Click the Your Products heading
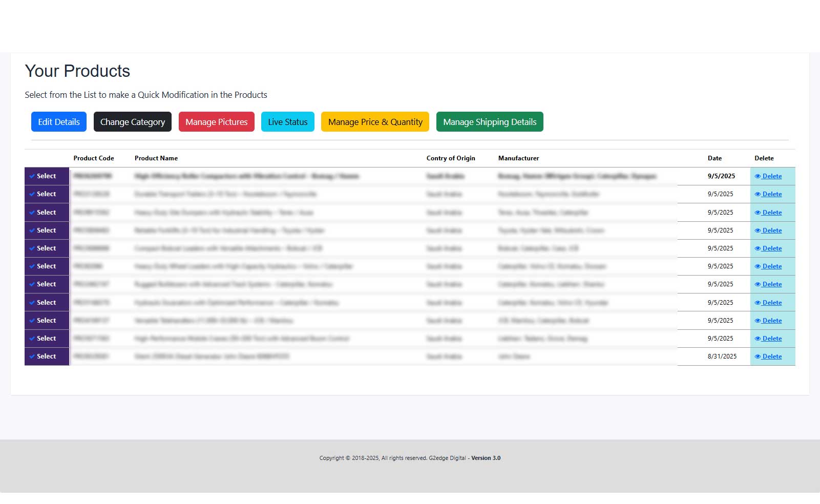 coord(77,71)
